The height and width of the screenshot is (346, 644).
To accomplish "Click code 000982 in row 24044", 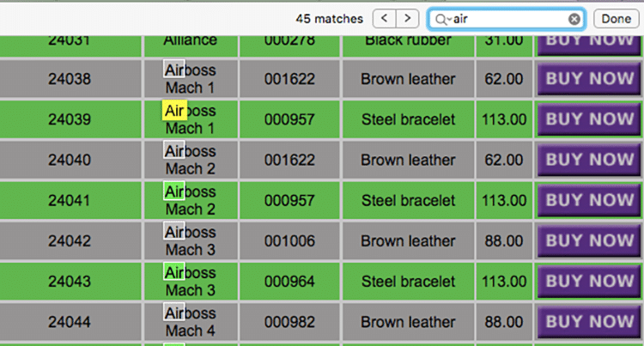I will tap(289, 321).
